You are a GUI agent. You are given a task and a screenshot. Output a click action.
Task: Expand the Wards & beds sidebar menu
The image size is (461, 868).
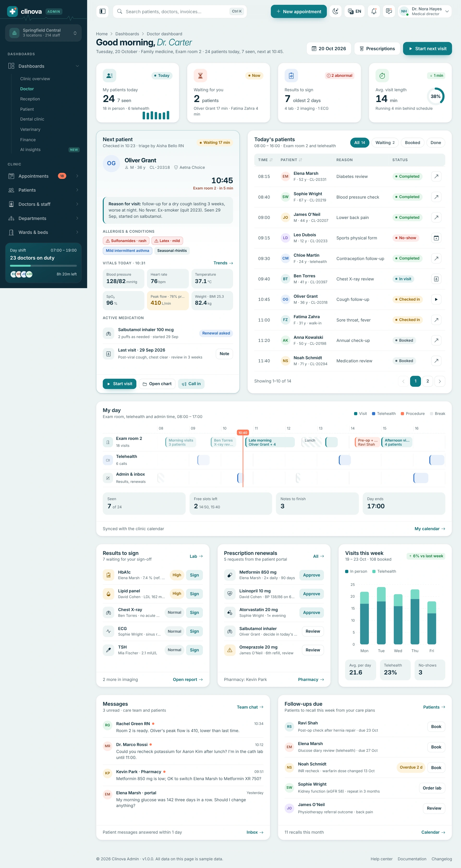(x=43, y=232)
